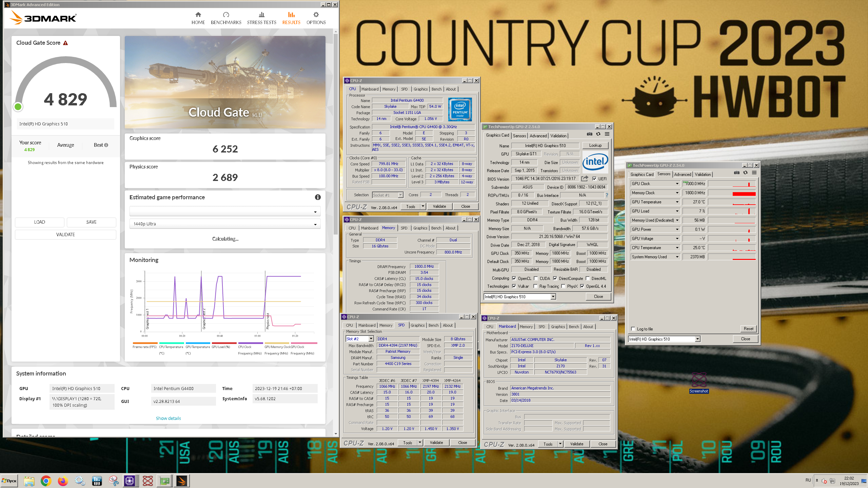The width and height of the screenshot is (868, 488).
Task: Open the Snipping Tool scissors taskbar icon
Action: point(114,481)
